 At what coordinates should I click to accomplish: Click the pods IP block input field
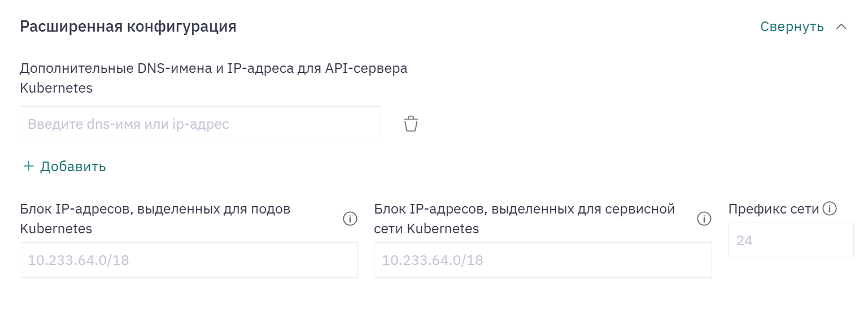(189, 260)
